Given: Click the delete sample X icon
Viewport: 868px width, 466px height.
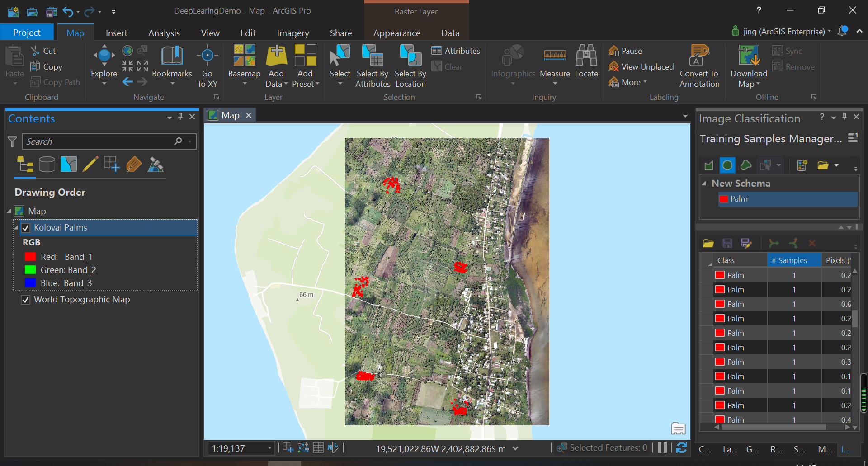Looking at the screenshot, I should [x=812, y=243].
